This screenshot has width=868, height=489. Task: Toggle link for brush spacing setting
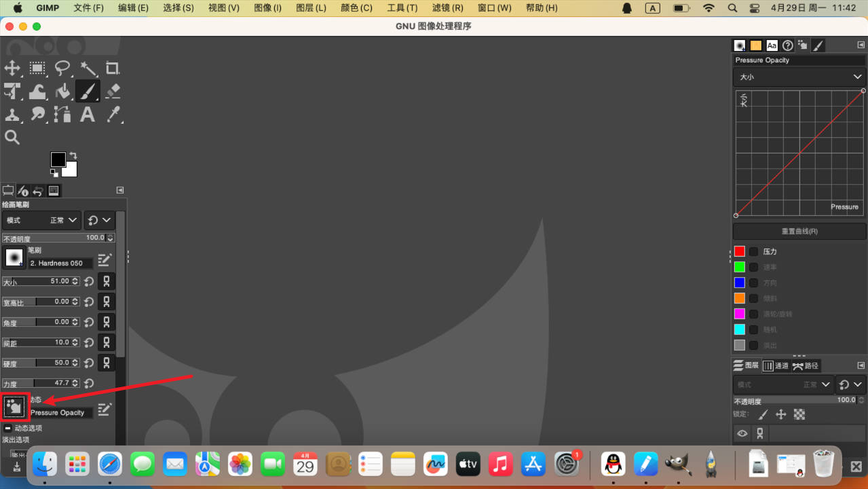click(x=106, y=342)
